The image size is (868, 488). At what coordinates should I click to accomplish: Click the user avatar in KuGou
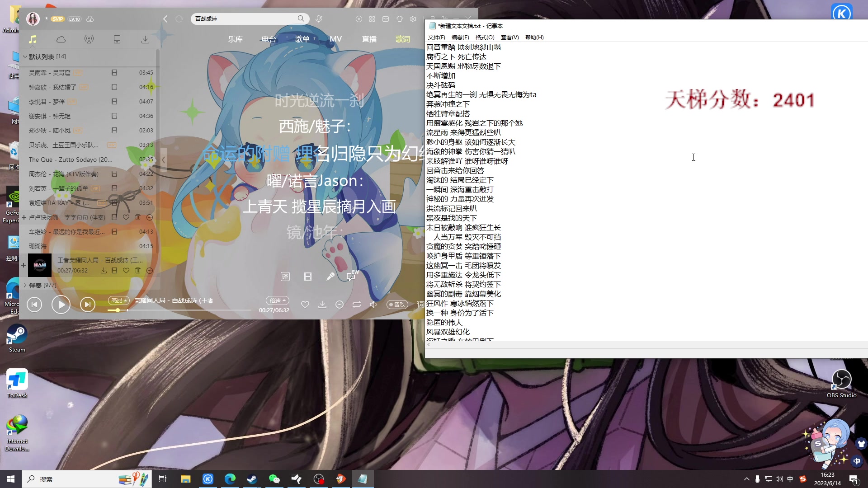[x=33, y=19]
